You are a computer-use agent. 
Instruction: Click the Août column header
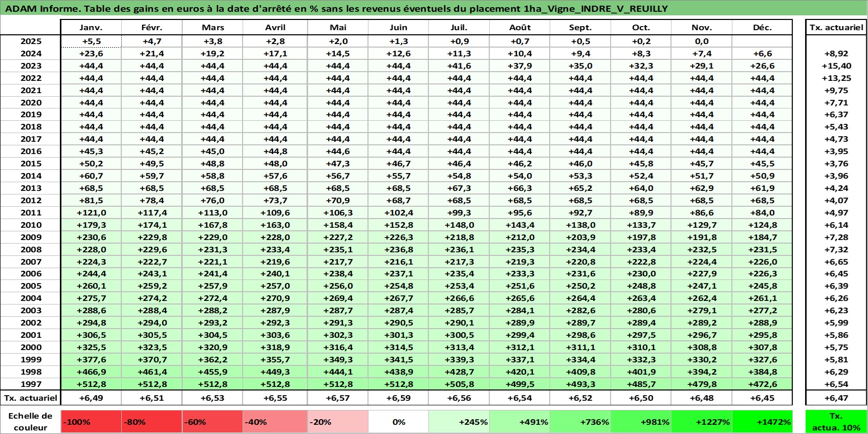coord(520,28)
